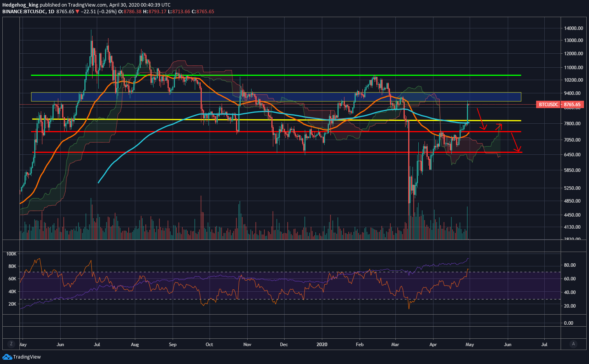The image size is (589, 364).
Task: Click the 7800.00 price axis label
Action: point(572,124)
